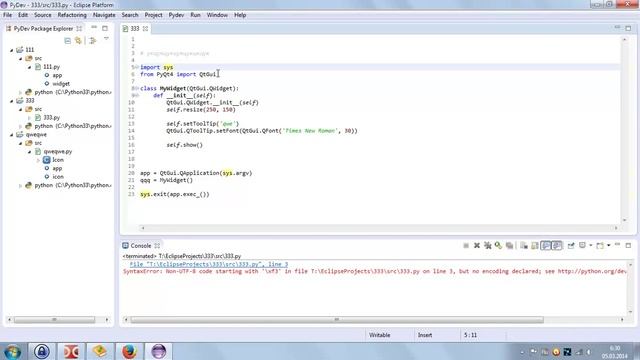Expand the 333.py file node
This screenshot has width=640, height=360.
tap(29, 118)
